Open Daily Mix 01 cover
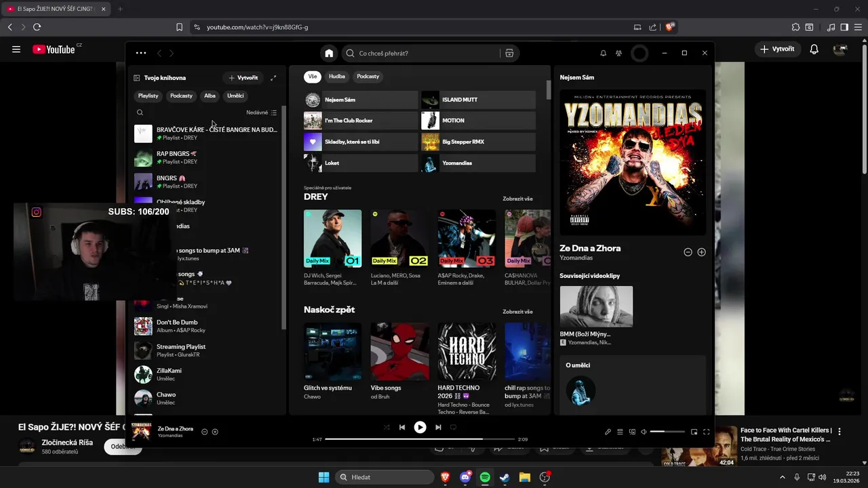 click(332, 239)
